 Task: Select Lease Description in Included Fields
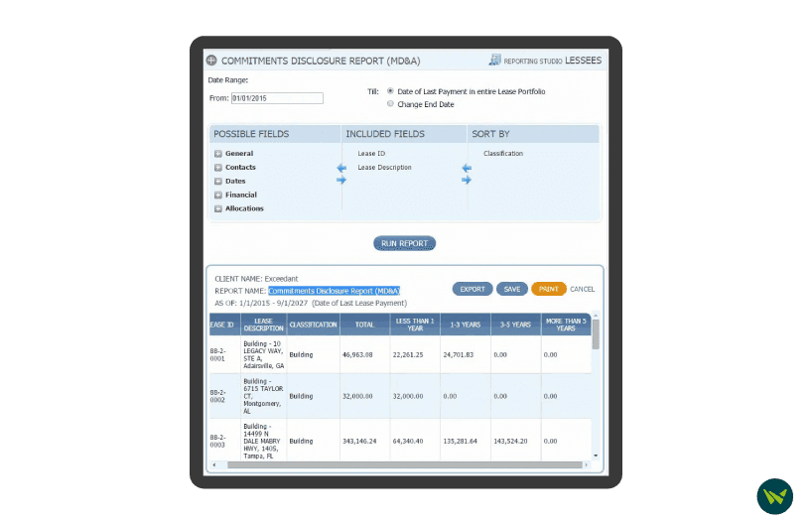coord(384,168)
